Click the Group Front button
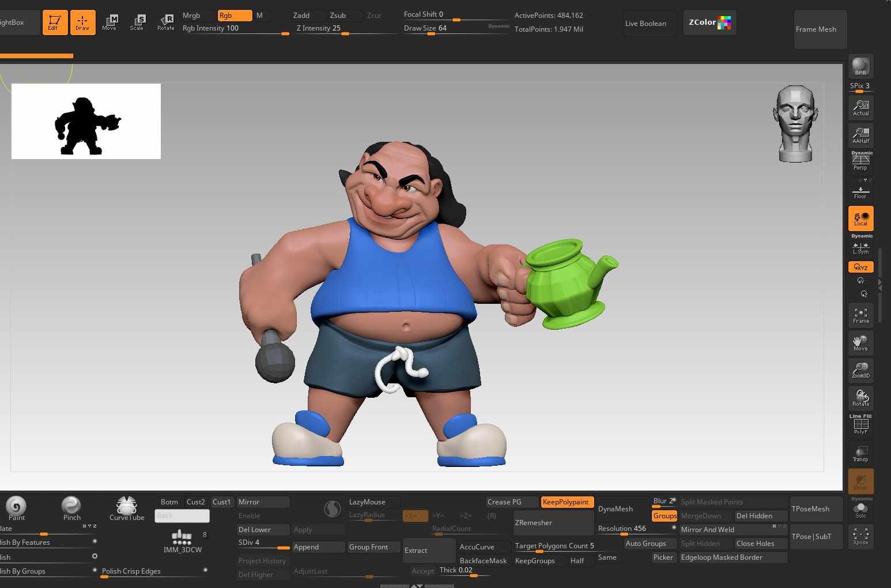The height and width of the screenshot is (588, 891). [373, 547]
